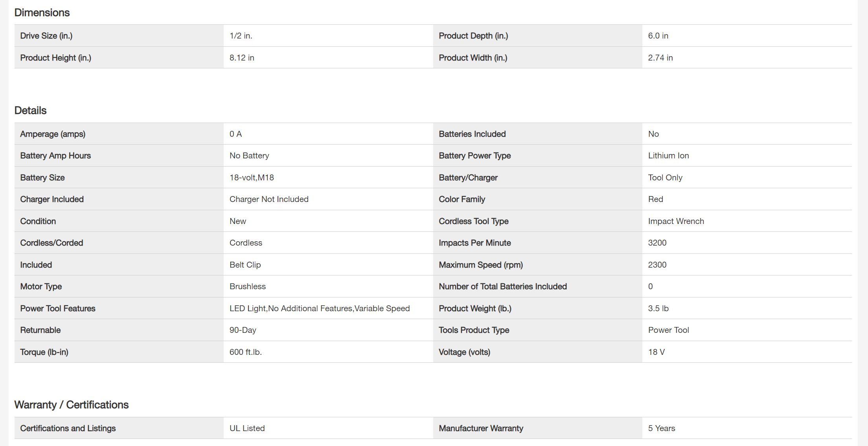The height and width of the screenshot is (446, 868).
Task: Click the 8.12 in product height value
Action: [242, 58]
